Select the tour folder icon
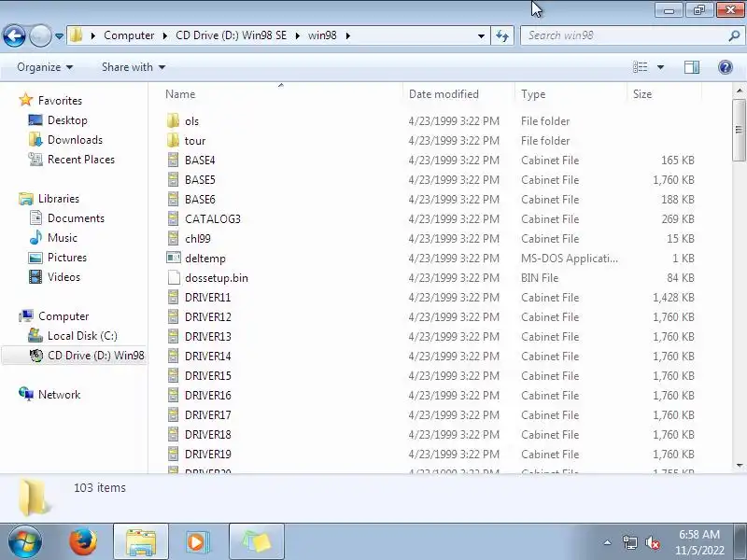Viewport: 747px width, 560px height. [174, 141]
